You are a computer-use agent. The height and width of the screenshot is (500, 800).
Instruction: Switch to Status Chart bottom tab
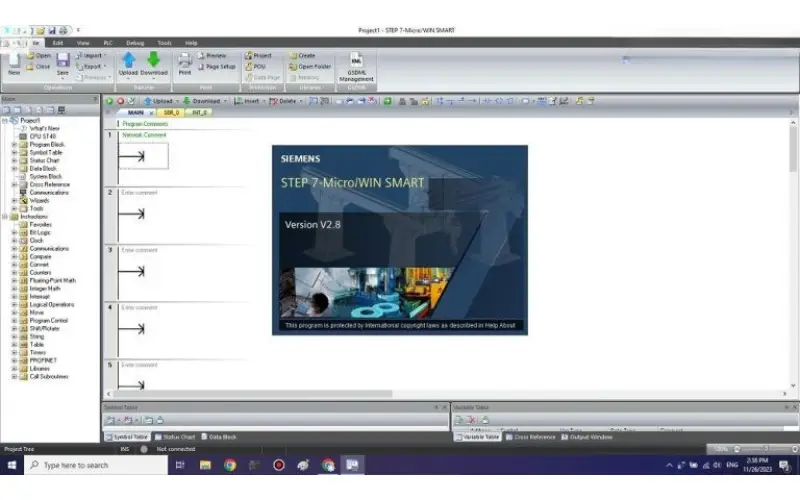175,437
